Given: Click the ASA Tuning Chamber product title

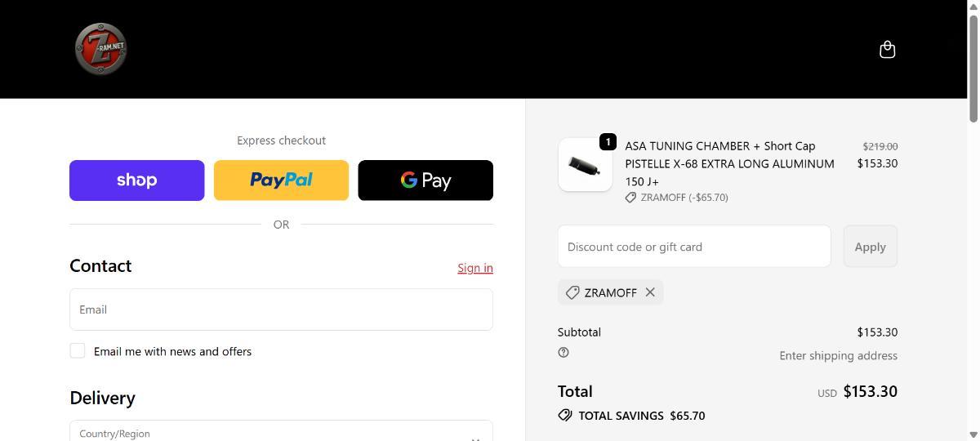Looking at the screenshot, I should [x=729, y=163].
